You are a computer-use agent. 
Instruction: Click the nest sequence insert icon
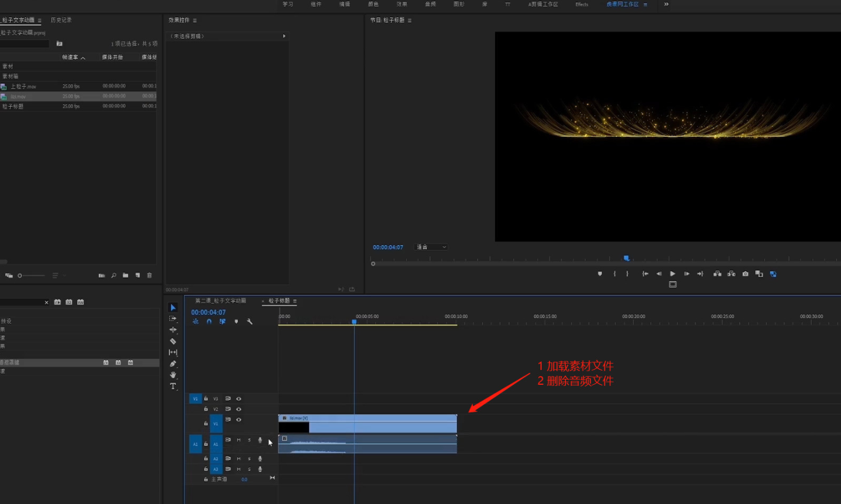point(195,322)
